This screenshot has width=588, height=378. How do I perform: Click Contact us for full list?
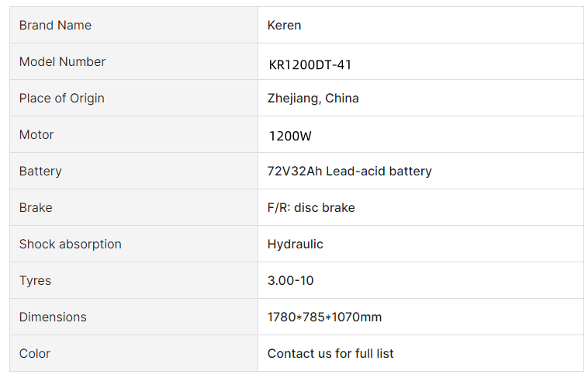330,353
